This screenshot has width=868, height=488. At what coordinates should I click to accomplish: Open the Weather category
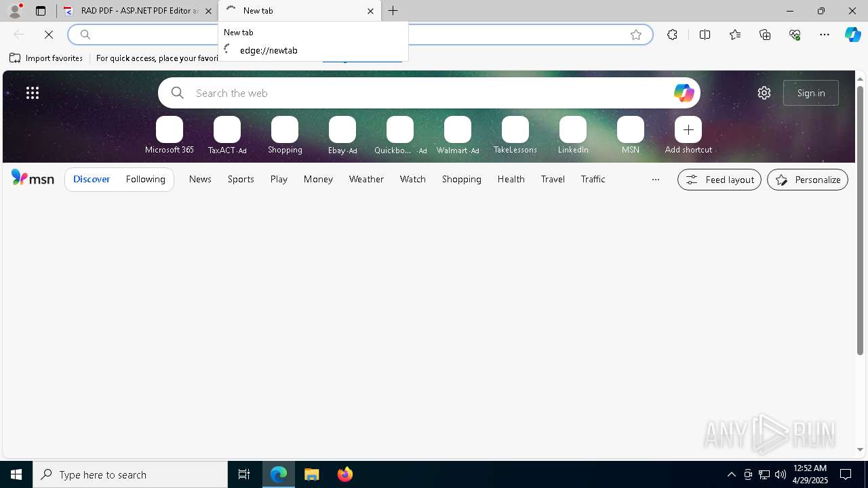click(366, 179)
